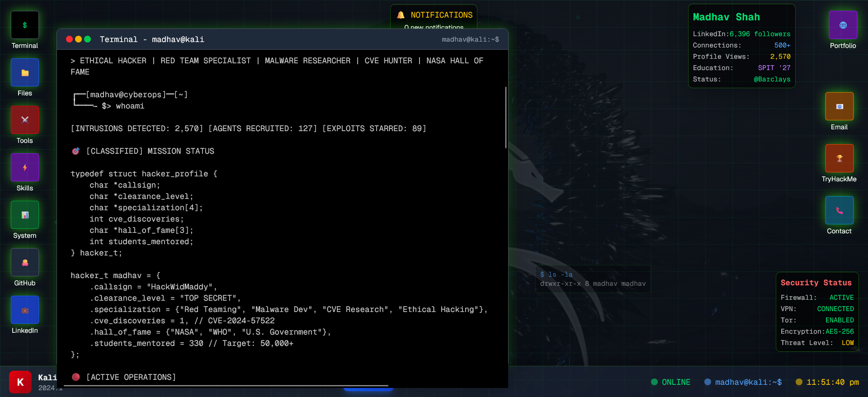Viewport: 868px width, 397px height.
Task: Click the terminal vertical scrollbar
Action: coord(505,118)
